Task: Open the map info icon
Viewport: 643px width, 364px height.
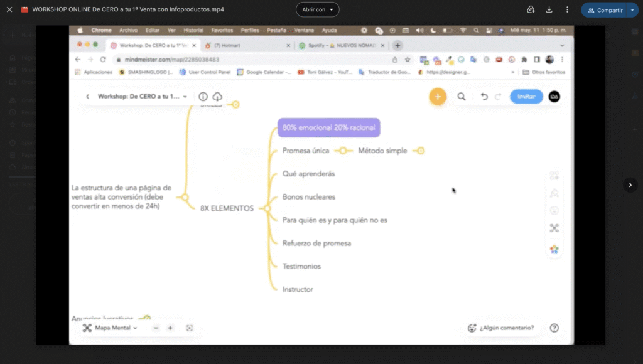Action: [x=203, y=97]
